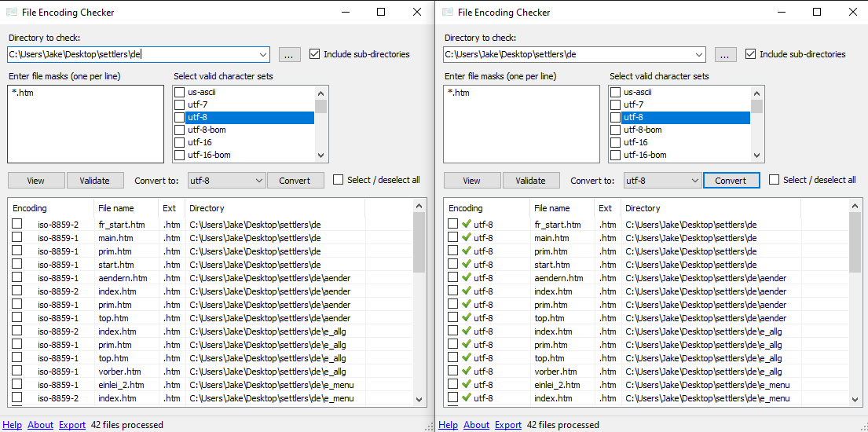This screenshot has height=432, width=868.
Task: Click green checkmark on vorber.htm row, right window
Action: (467, 371)
